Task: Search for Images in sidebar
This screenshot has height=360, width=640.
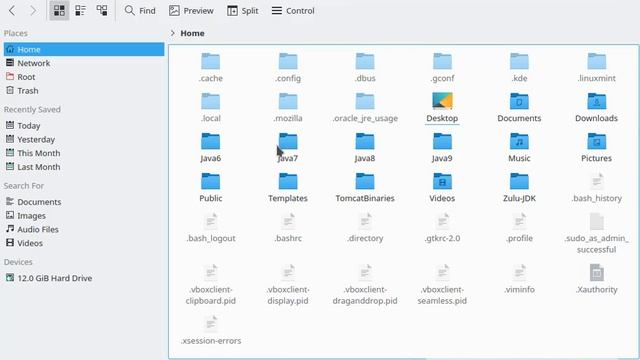Action: (x=84, y=216)
